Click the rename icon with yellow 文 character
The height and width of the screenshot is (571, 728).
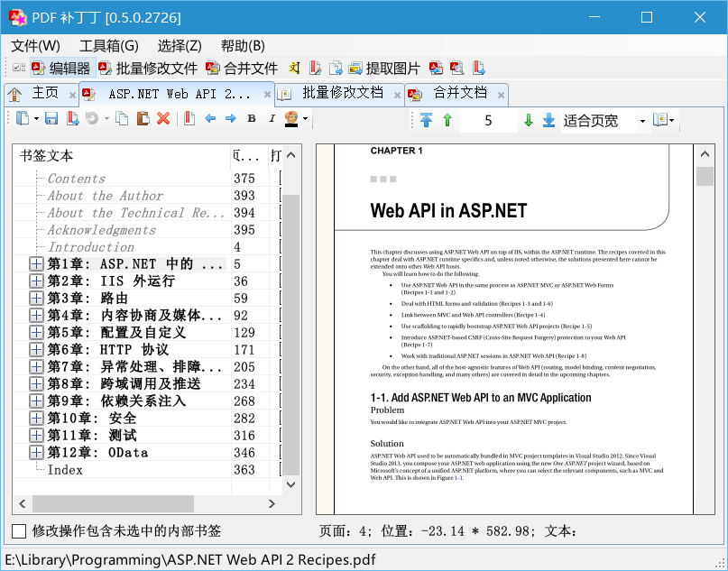point(294,69)
